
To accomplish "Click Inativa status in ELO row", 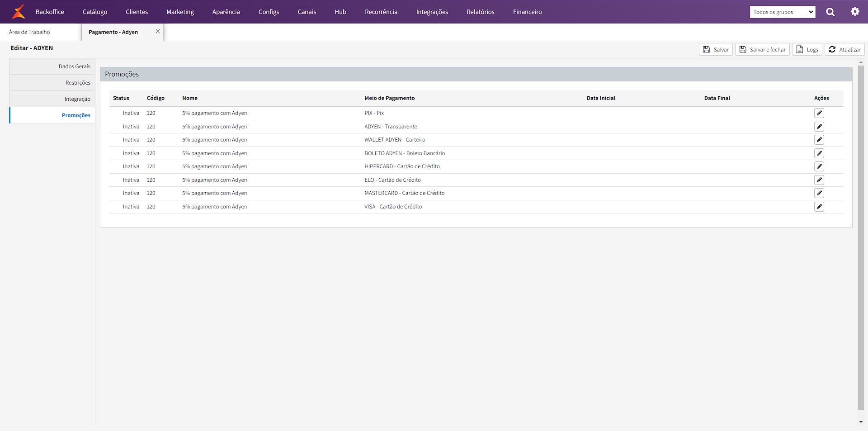I will [131, 180].
